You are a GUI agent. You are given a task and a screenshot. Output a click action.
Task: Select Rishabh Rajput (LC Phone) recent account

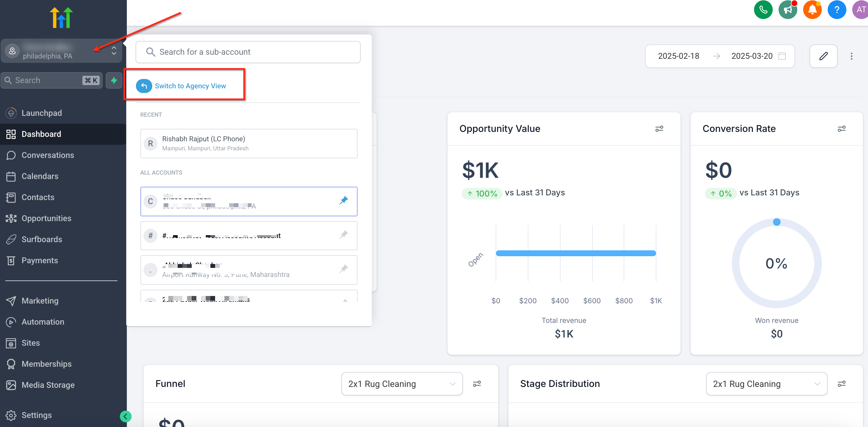point(249,143)
